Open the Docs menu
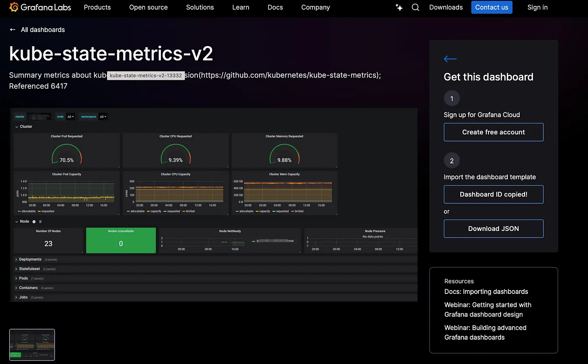The height and width of the screenshot is (364, 588). tap(275, 7)
